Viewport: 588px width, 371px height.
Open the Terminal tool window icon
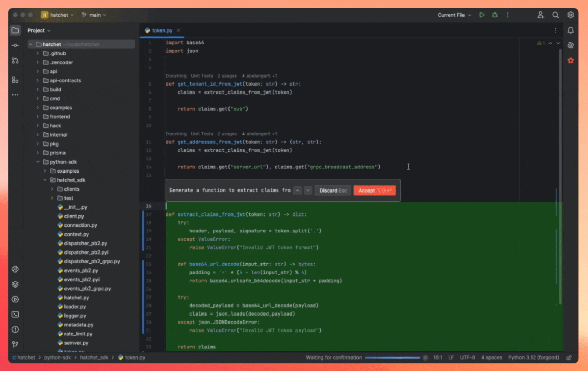tap(15, 314)
